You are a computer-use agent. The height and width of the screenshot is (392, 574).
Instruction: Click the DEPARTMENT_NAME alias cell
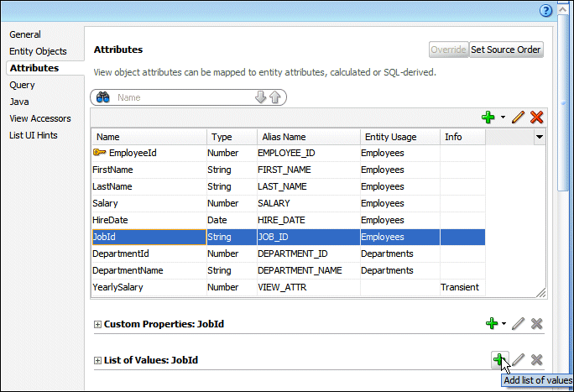309,270
